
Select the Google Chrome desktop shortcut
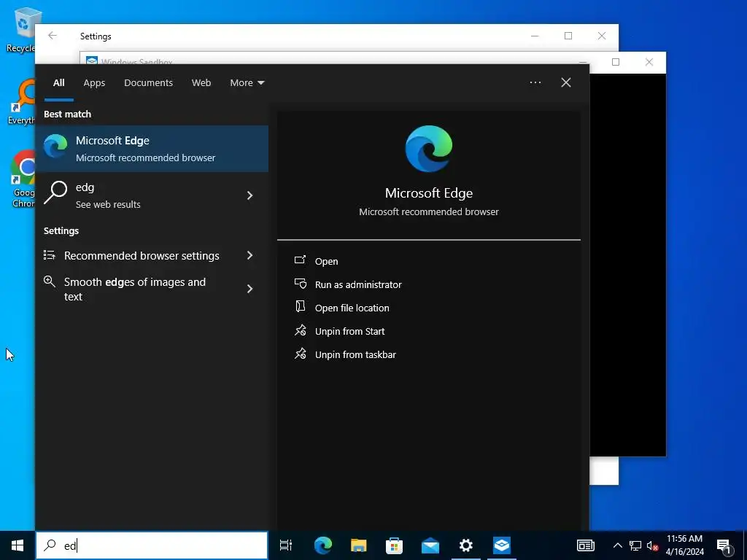click(23, 179)
